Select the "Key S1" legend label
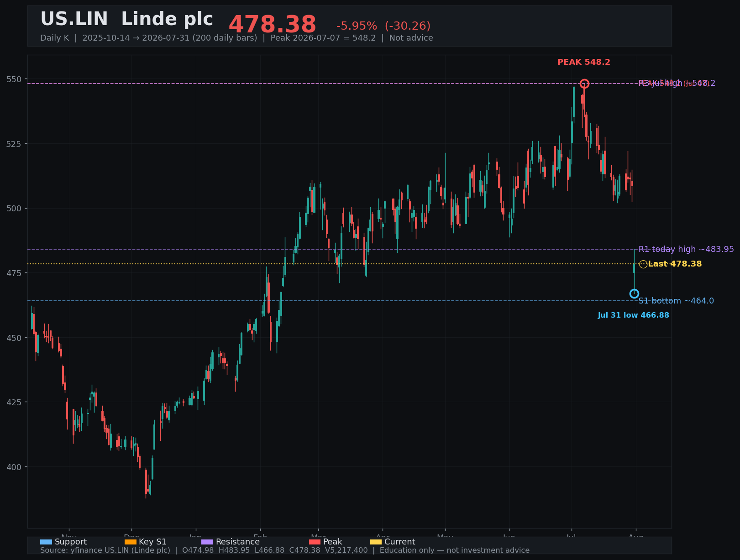The width and height of the screenshot is (740, 560). [152, 542]
